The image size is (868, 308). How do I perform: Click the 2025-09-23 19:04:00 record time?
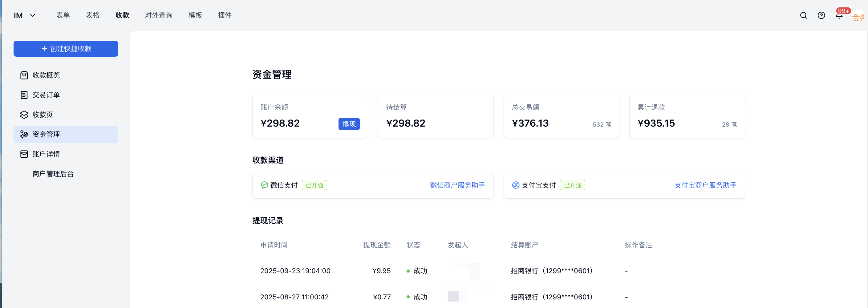pyautogui.click(x=295, y=271)
